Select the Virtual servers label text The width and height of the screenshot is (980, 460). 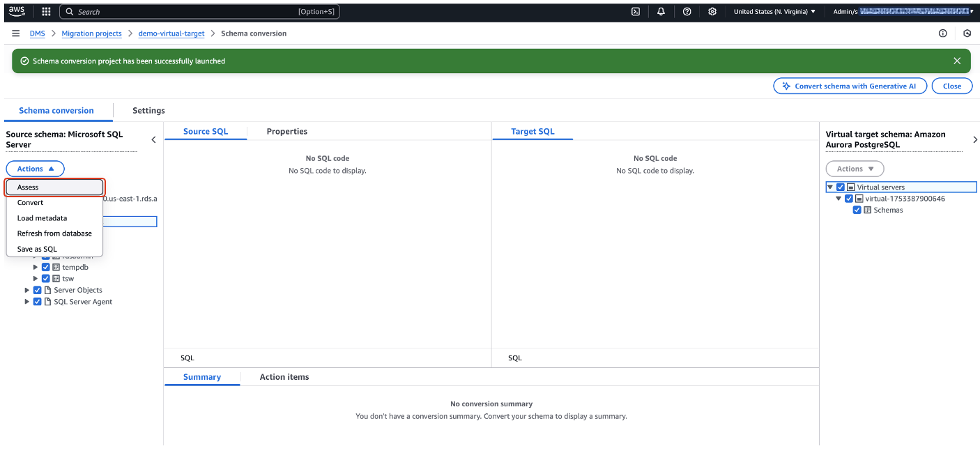881,187
